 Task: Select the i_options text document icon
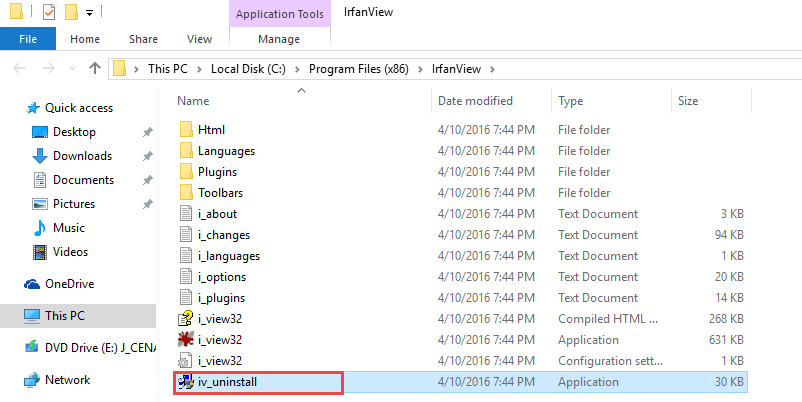(186, 277)
